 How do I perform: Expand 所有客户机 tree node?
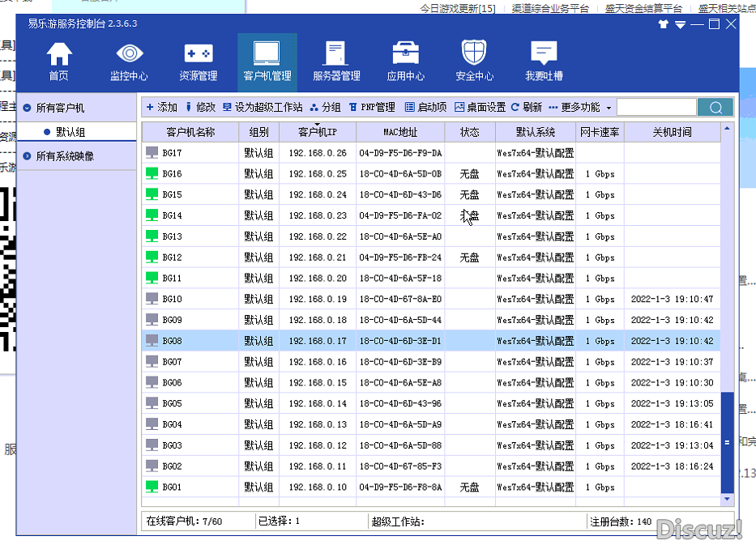pos(27,108)
